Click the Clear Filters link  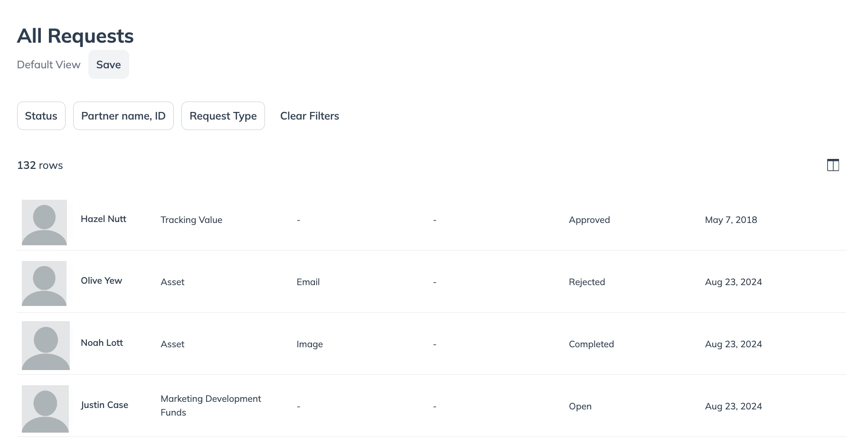(310, 116)
